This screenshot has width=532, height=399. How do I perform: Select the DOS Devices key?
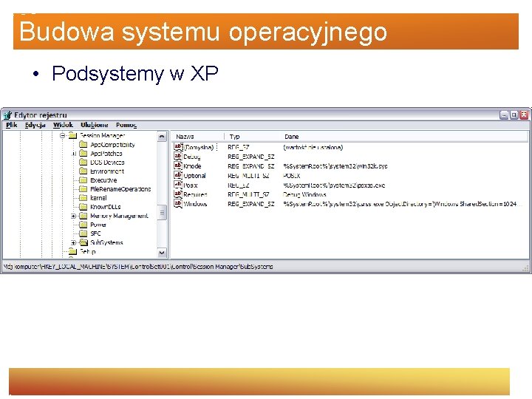coord(107,163)
